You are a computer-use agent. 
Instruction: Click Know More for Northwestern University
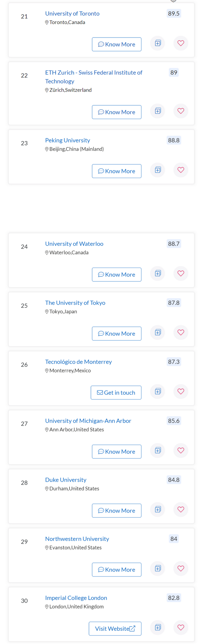(117, 570)
